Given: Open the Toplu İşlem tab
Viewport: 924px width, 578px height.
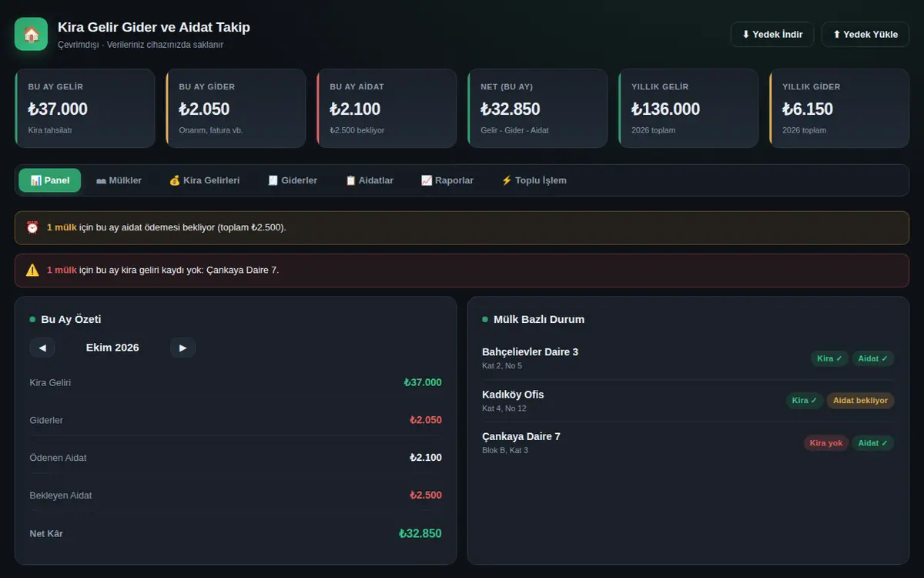Looking at the screenshot, I should click(534, 180).
